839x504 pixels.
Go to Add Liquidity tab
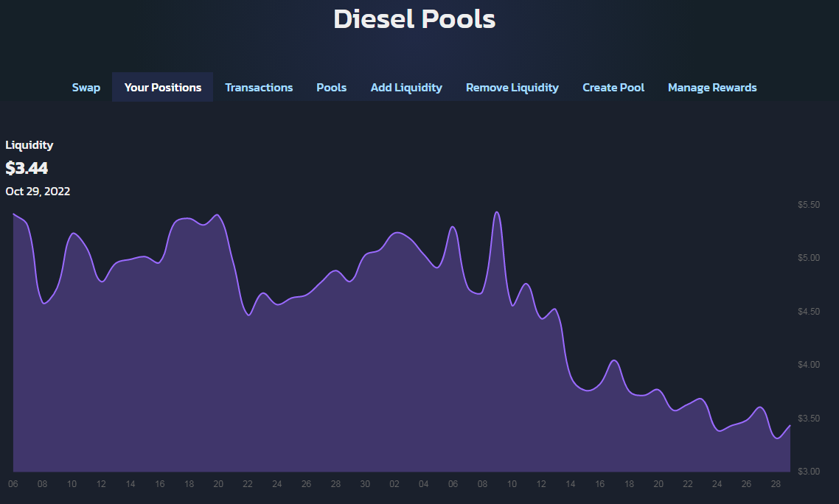coord(406,87)
